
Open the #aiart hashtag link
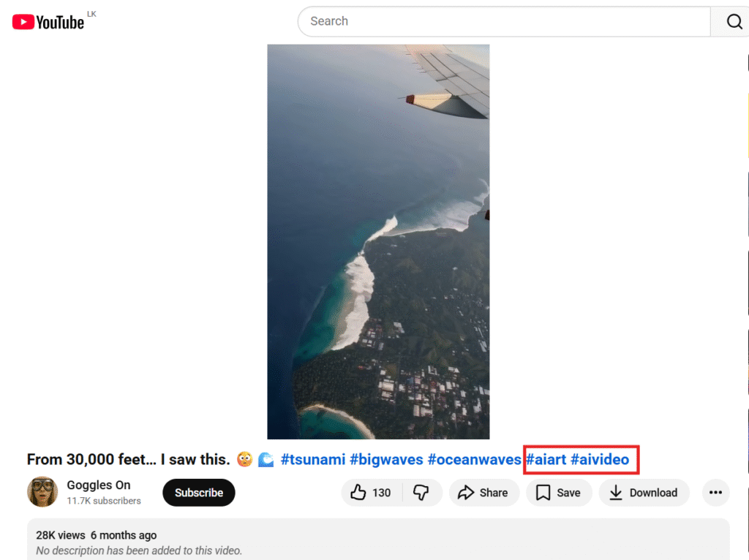pos(546,460)
